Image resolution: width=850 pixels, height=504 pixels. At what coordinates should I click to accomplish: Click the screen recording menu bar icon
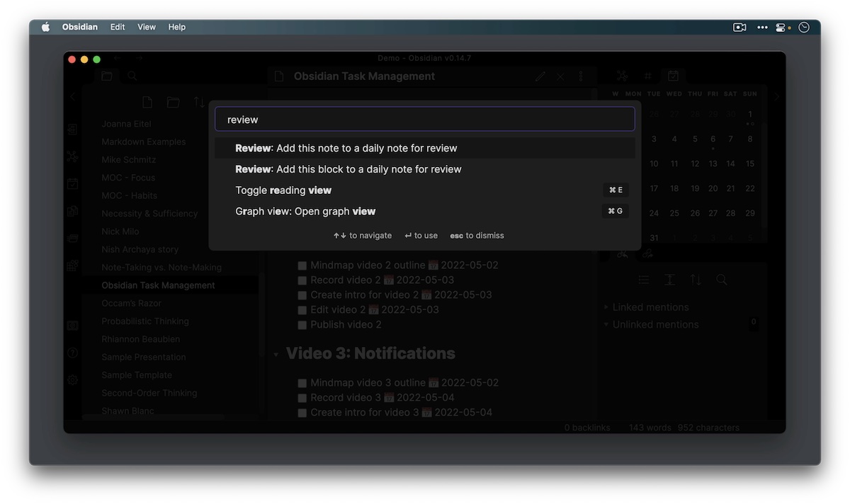[739, 28]
